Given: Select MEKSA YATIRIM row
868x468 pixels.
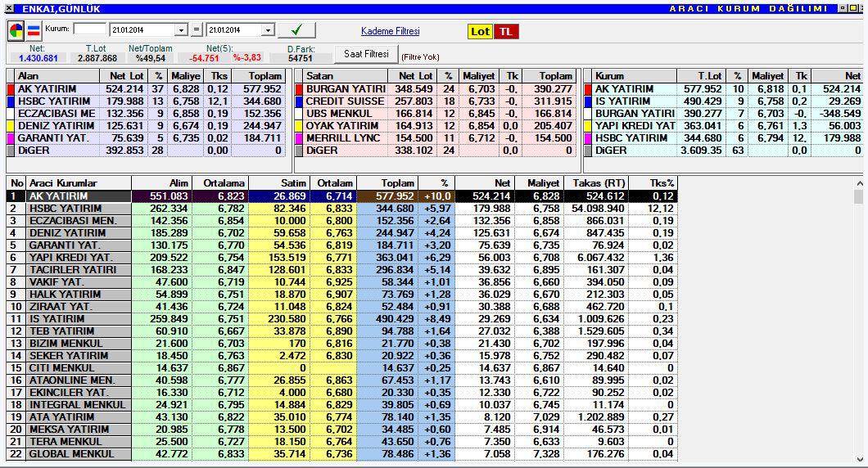Looking at the screenshot, I should 342,430.
